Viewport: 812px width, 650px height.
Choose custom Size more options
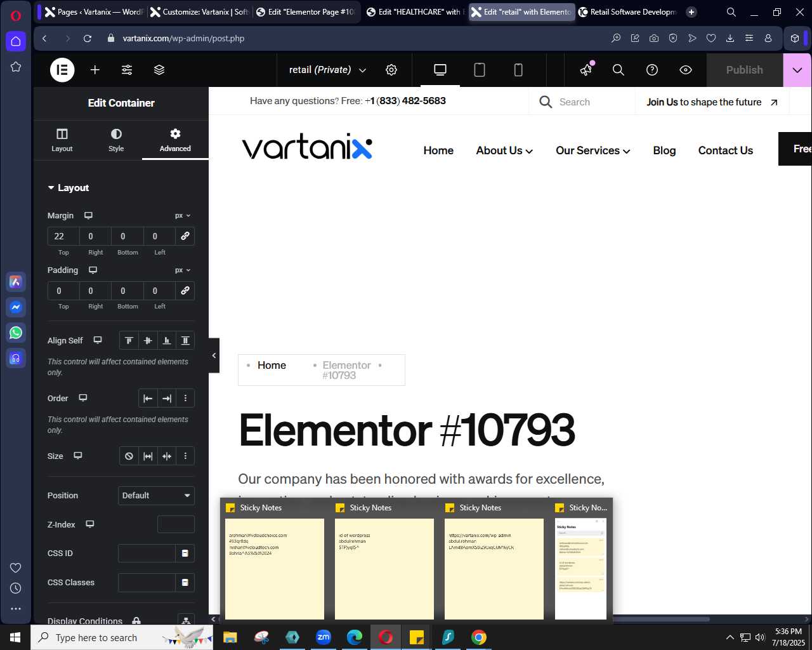[185, 456]
